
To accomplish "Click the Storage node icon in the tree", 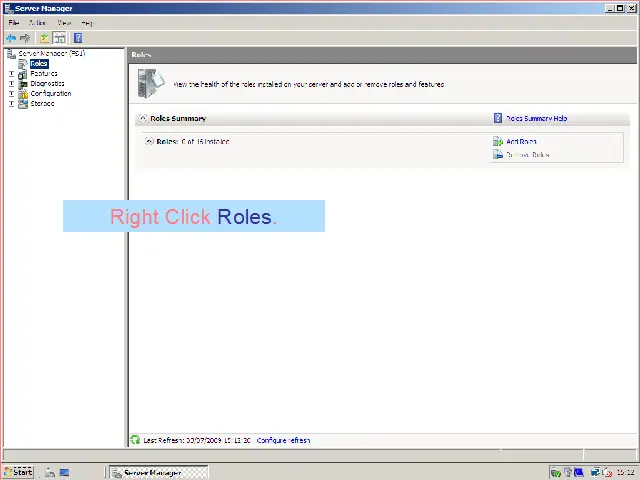I will click(x=23, y=104).
